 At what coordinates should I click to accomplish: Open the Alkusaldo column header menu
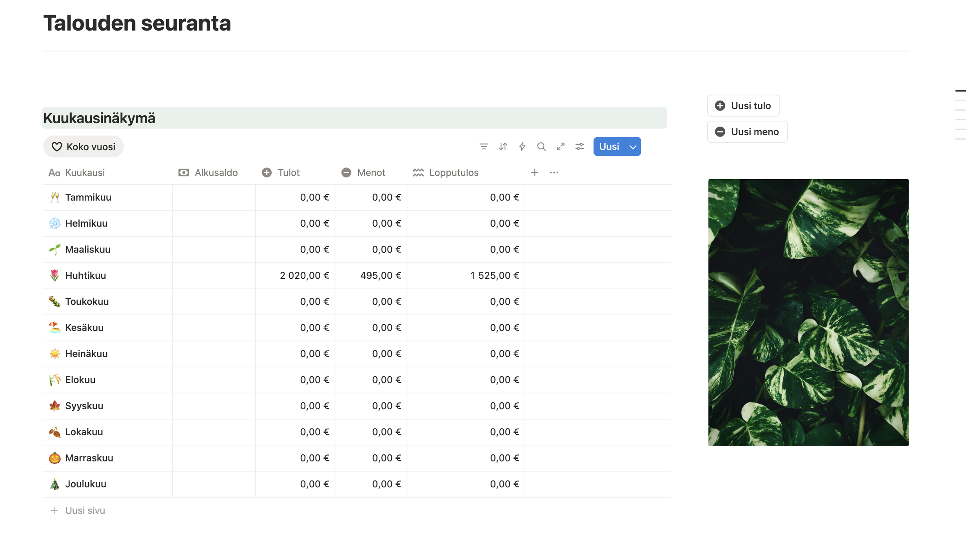(216, 173)
